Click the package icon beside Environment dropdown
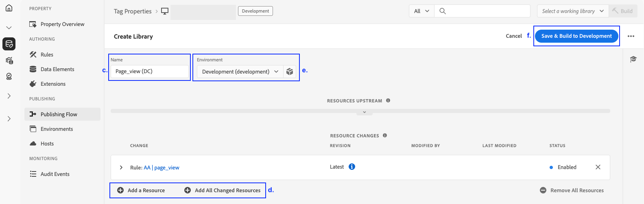 click(290, 72)
